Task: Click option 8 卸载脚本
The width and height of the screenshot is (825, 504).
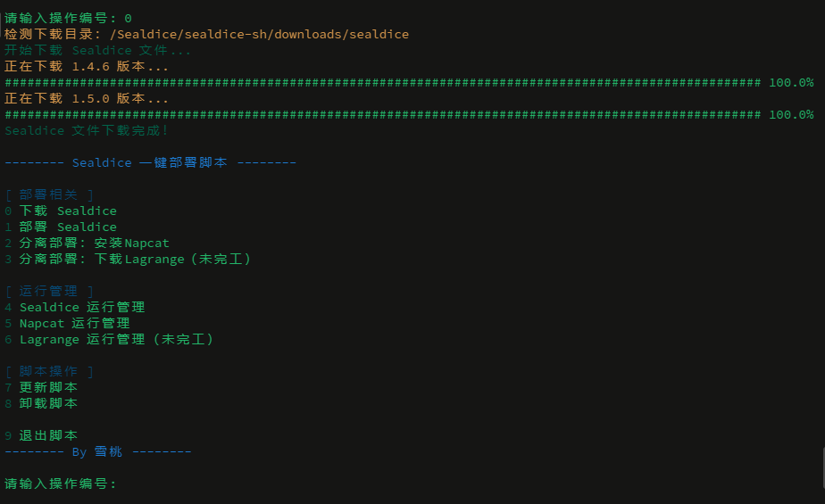Action: pyautogui.click(x=48, y=404)
